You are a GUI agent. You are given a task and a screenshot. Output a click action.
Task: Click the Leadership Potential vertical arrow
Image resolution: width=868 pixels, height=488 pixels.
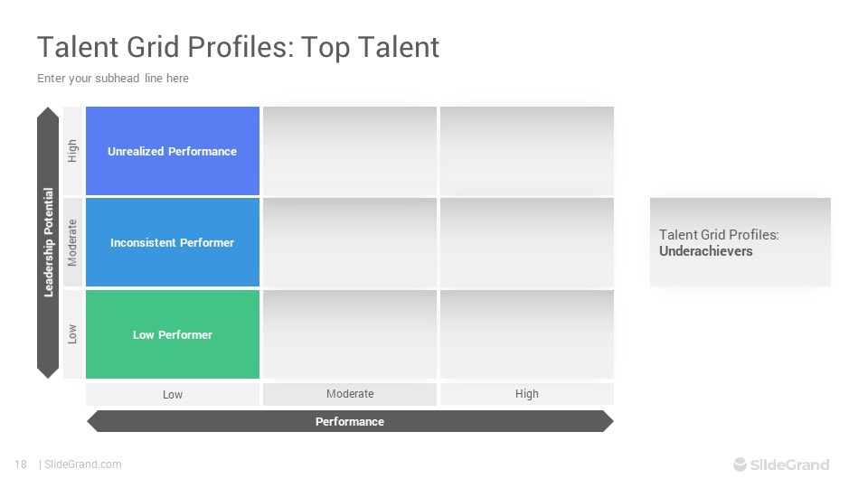coord(48,242)
